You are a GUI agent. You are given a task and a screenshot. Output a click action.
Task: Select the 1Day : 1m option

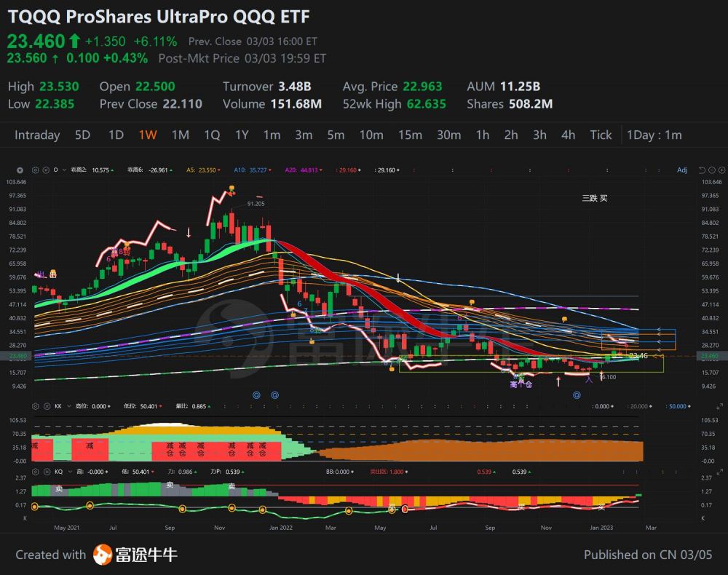(x=654, y=135)
